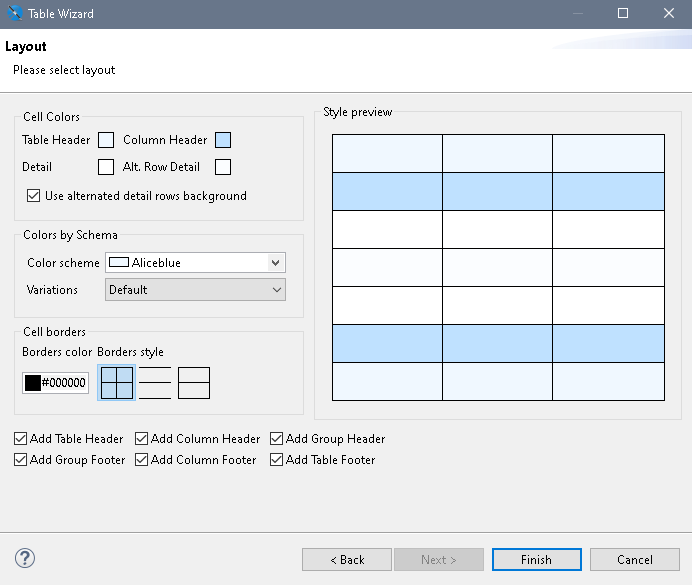Image resolution: width=692 pixels, height=585 pixels.
Task: Open the Column Header color picker
Action: [x=224, y=141]
